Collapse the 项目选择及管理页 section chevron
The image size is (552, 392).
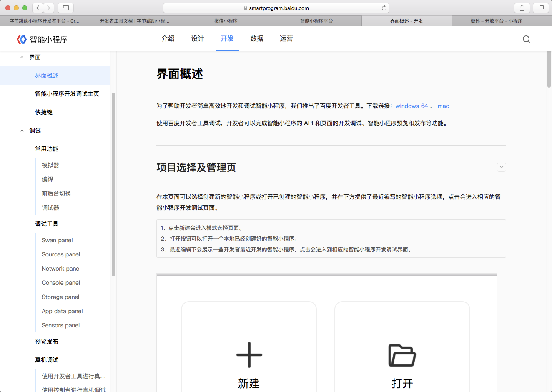(502, 167)
